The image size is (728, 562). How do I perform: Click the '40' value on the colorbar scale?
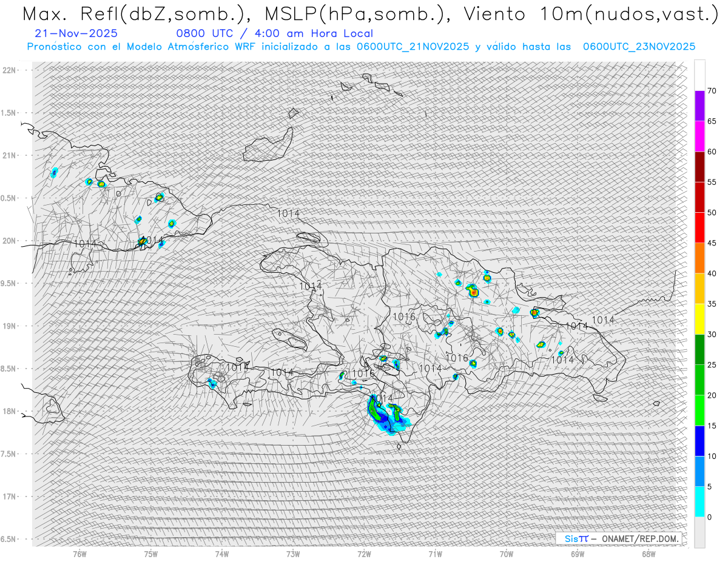coord(712,273)
